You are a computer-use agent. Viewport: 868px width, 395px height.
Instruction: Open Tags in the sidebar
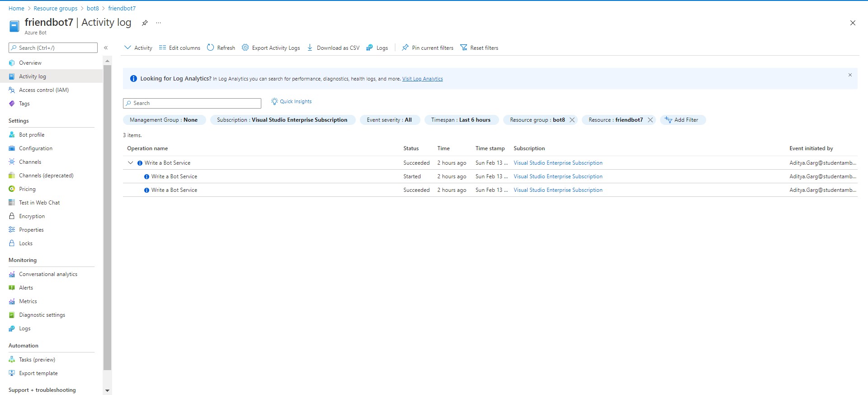pos(52,104)
